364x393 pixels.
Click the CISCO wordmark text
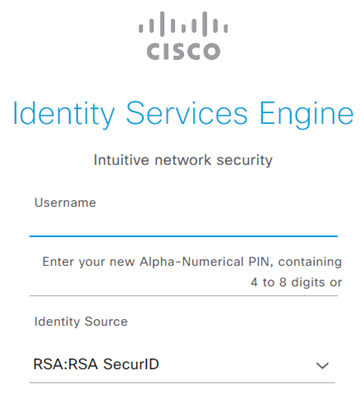183,52
